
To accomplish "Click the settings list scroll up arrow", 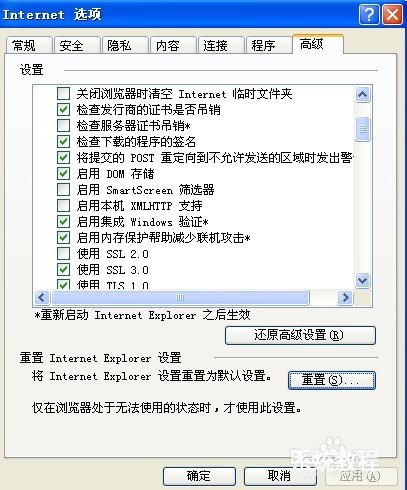I will point(362,95).
